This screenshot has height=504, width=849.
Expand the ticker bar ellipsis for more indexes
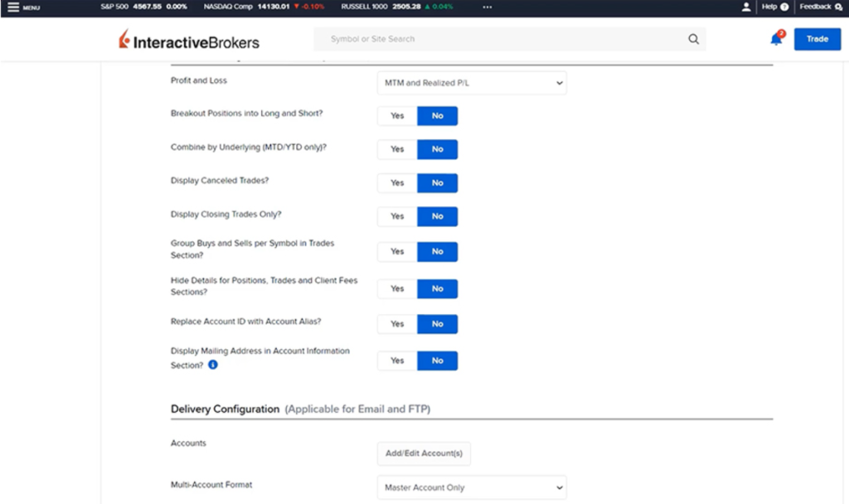487,7
